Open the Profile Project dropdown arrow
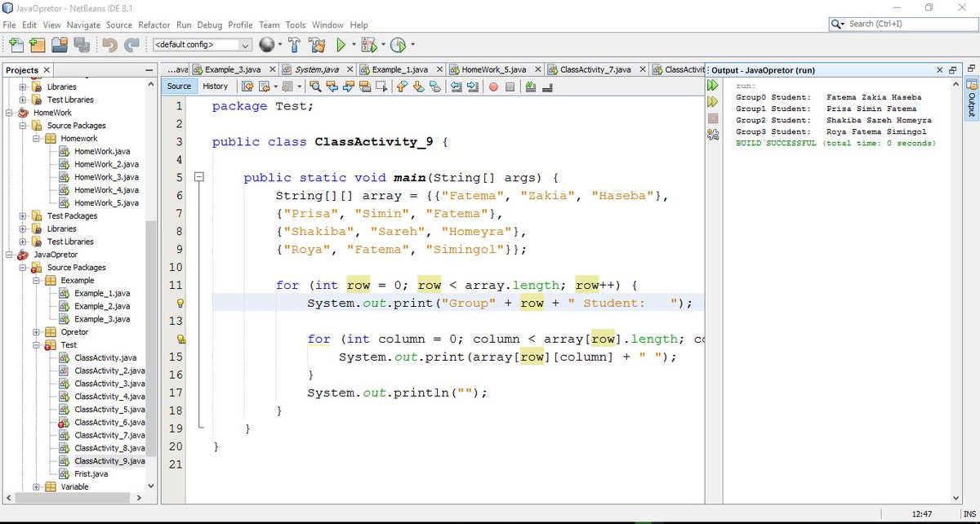The width and height of the screenshot is (980, 524). (x=412, y=44)
